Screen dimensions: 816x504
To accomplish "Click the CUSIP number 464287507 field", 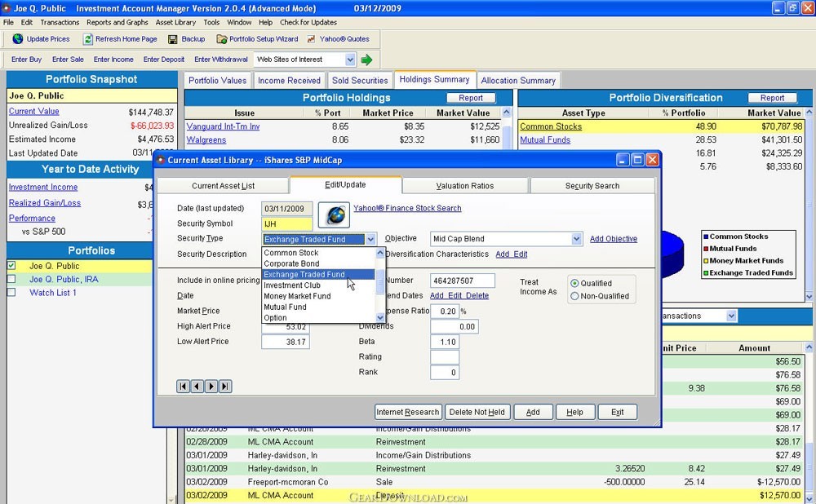I will pos(462,281).
